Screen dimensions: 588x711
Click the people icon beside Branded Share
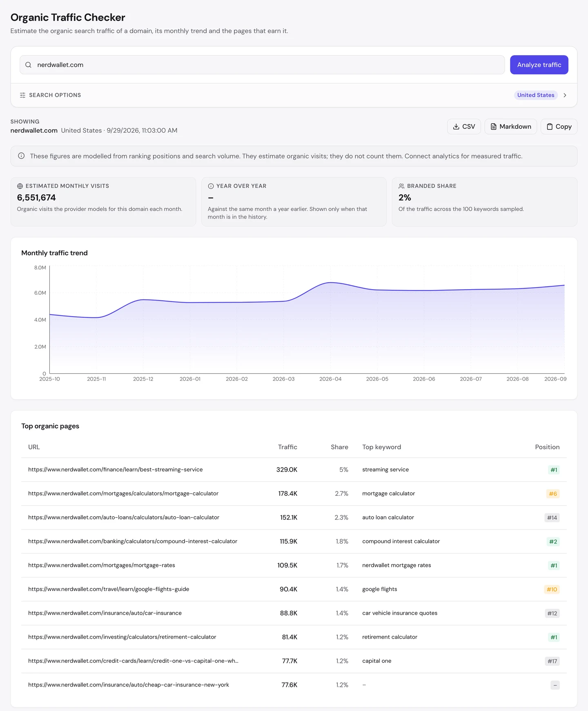(x=401, y=186)
